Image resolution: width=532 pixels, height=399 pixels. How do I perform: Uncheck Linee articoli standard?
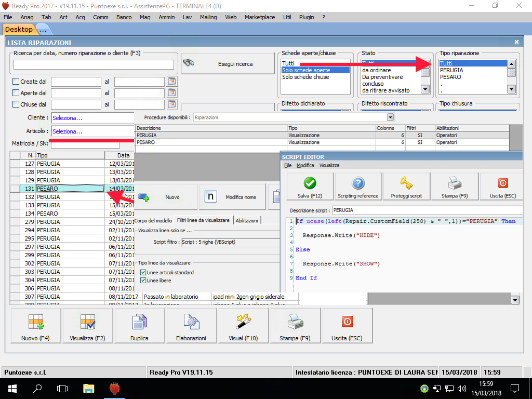click(x=143, y=272)
